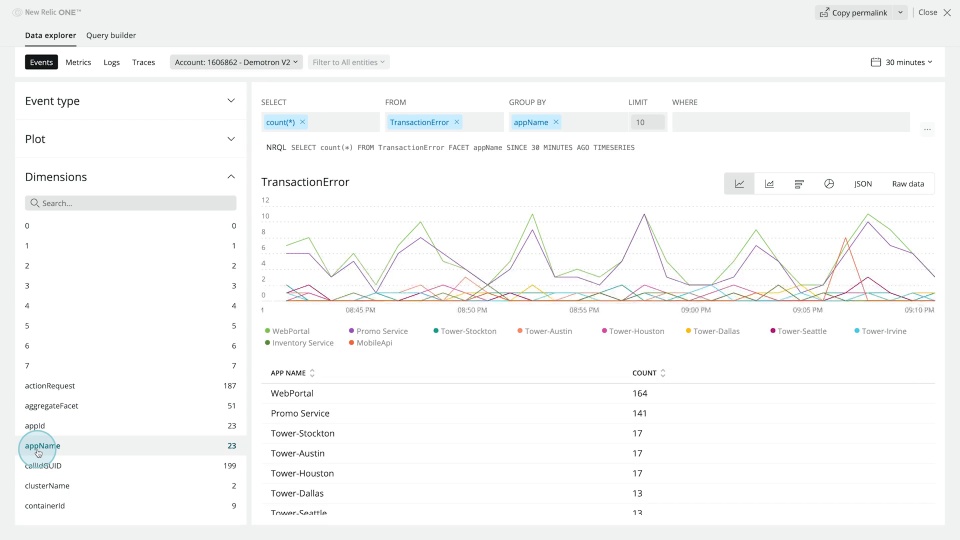Click the Tower-Stockton table row

click(598, 433)
